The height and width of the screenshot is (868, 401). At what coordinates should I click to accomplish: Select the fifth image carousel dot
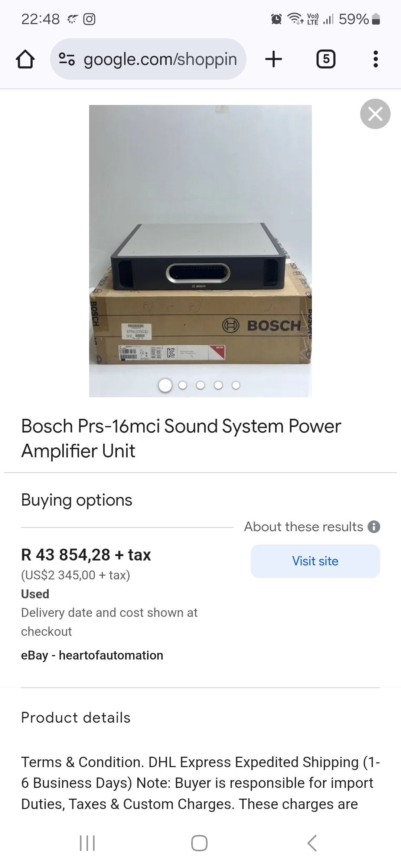pos(236,385)
